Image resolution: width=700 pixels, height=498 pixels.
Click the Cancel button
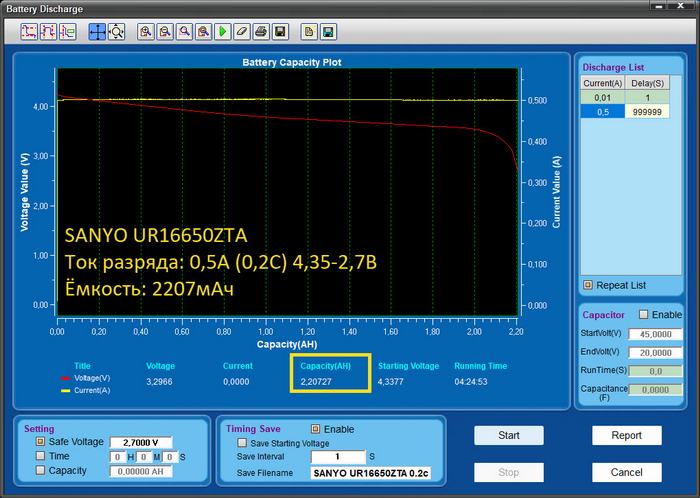point(626,472)
